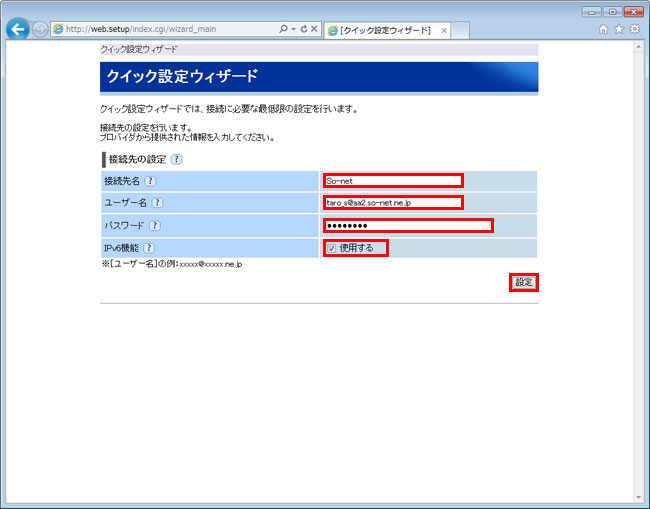Stop page loading with the X icon
The height and width of the screenshot is (509, 650).
coord(314,29)
